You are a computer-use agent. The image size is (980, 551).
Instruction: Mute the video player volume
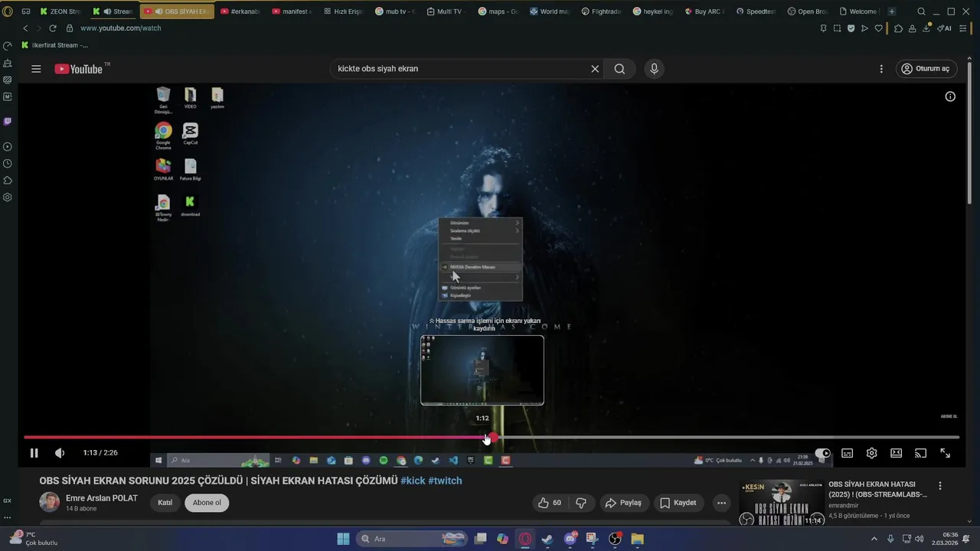[x=60, y=453]
